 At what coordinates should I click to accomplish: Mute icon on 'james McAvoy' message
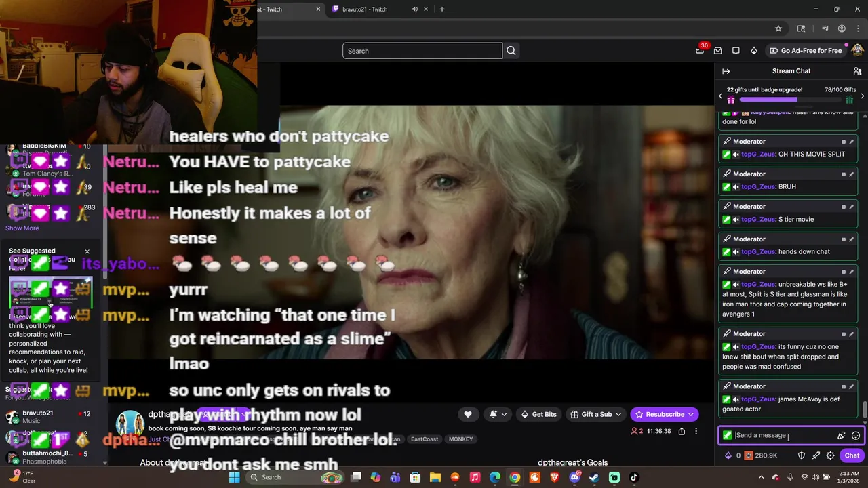click(x=736, y=399)
